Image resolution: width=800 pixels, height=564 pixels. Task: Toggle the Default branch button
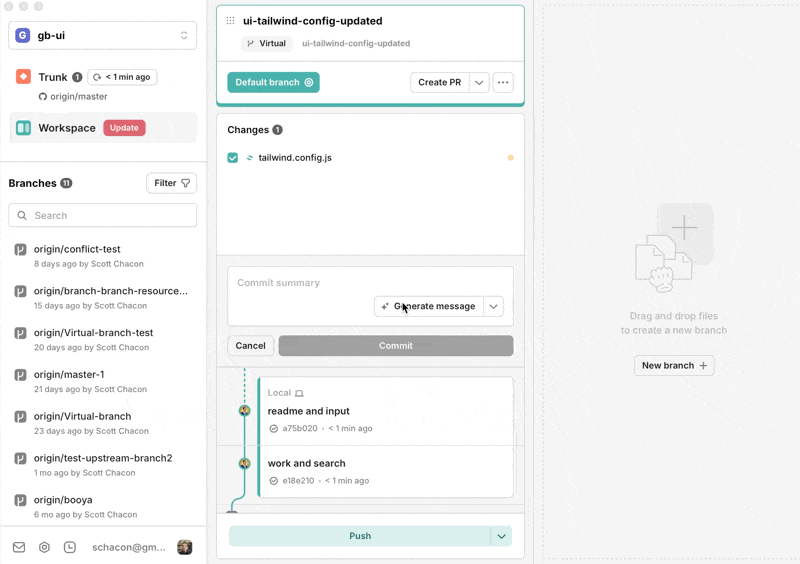[x=273, y=82]
